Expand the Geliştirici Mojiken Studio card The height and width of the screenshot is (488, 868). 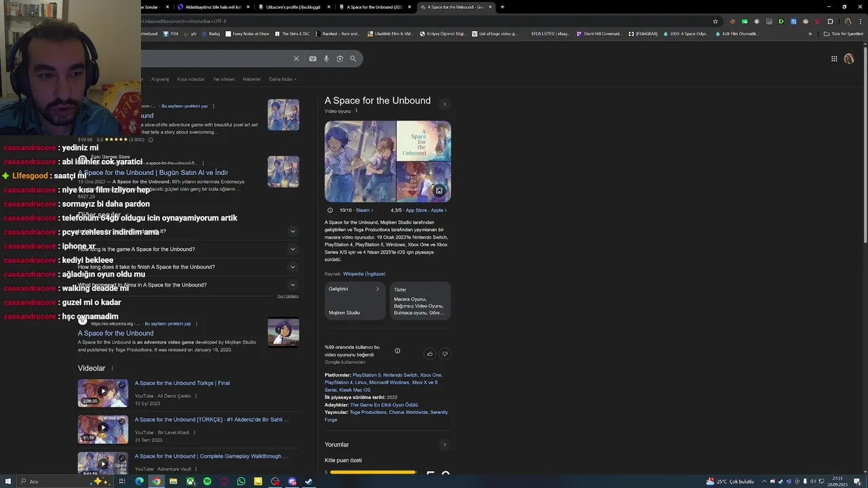355,301
